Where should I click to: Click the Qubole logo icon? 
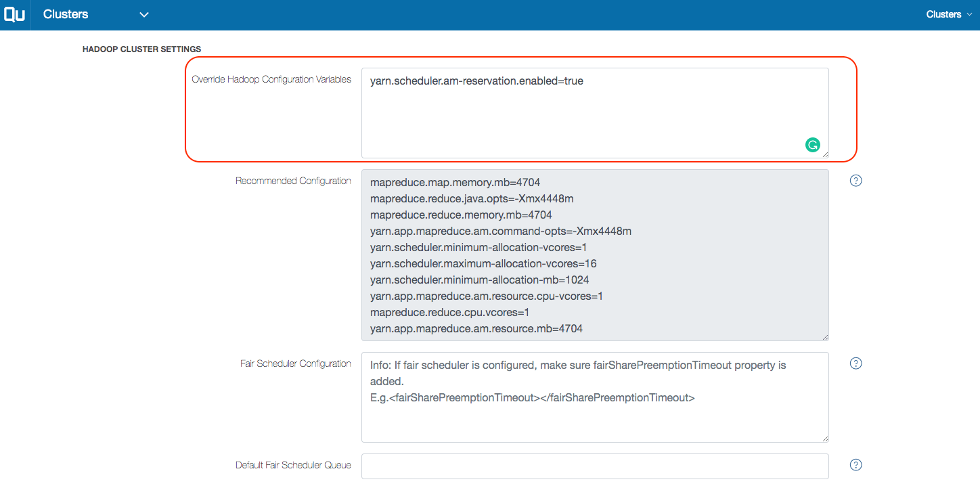tap(14, 14)
